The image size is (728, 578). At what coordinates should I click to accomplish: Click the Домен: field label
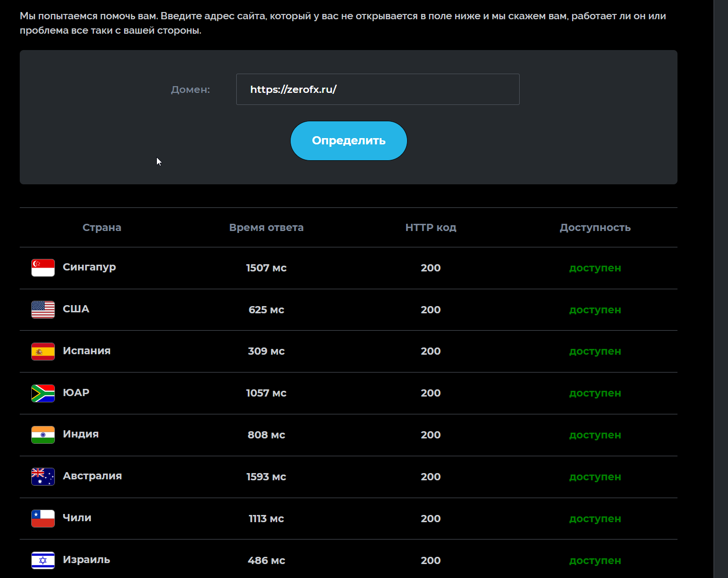point(191,90)
